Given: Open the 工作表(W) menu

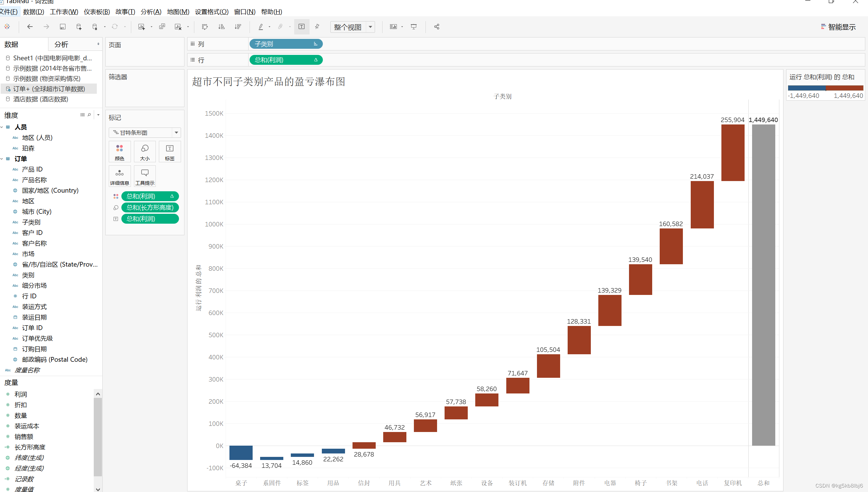Looking at the screenshot, I should 64,12.
